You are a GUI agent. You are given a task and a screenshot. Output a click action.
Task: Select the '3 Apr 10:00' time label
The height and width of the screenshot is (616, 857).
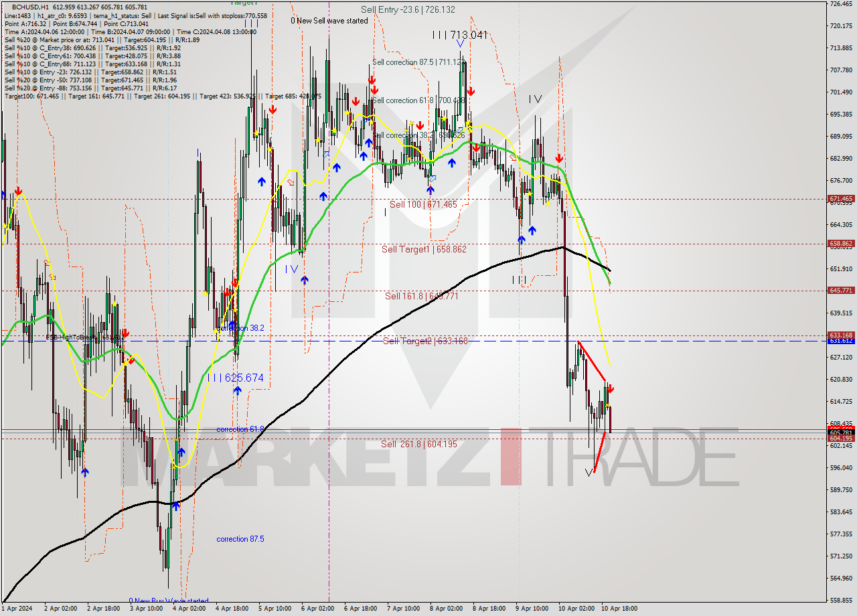coord(147,609)
